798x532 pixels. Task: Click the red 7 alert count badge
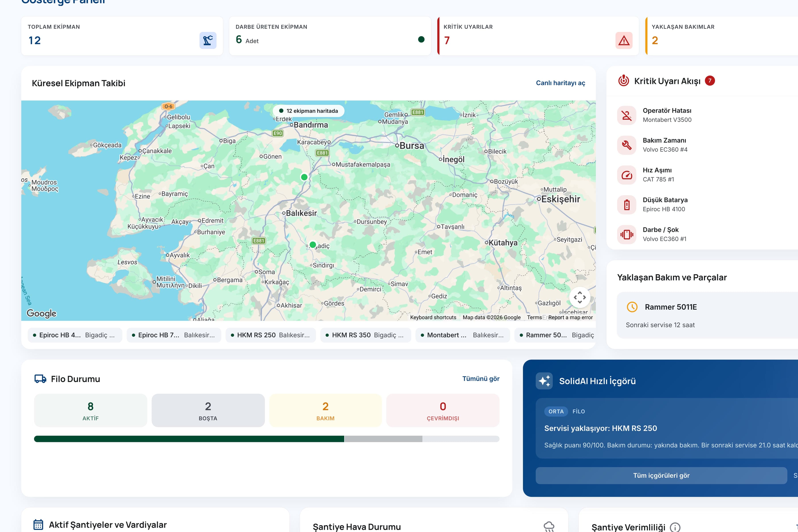(x=710, y=81)
